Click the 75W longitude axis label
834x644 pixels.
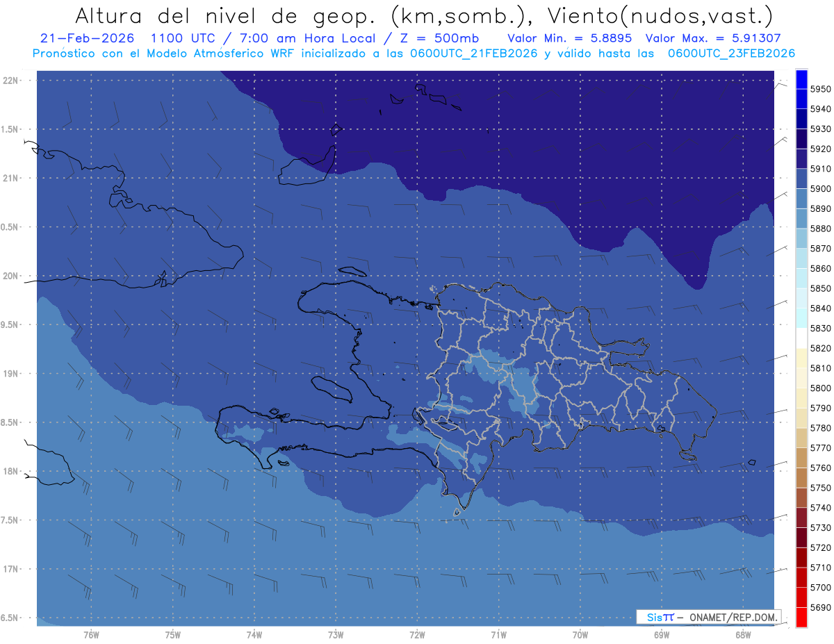click(x=173, y=634)
